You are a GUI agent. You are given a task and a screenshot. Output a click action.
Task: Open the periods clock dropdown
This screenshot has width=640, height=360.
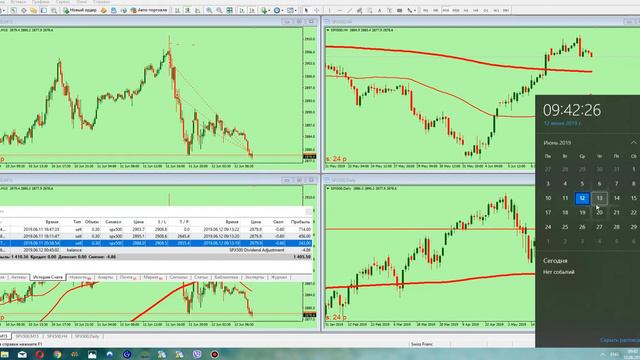(278, 10)
